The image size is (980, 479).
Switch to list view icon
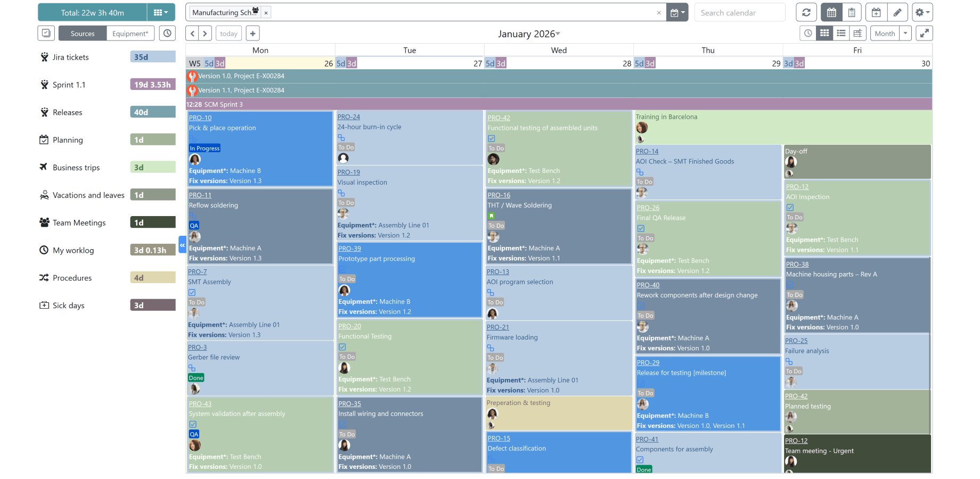click(841, 33)
